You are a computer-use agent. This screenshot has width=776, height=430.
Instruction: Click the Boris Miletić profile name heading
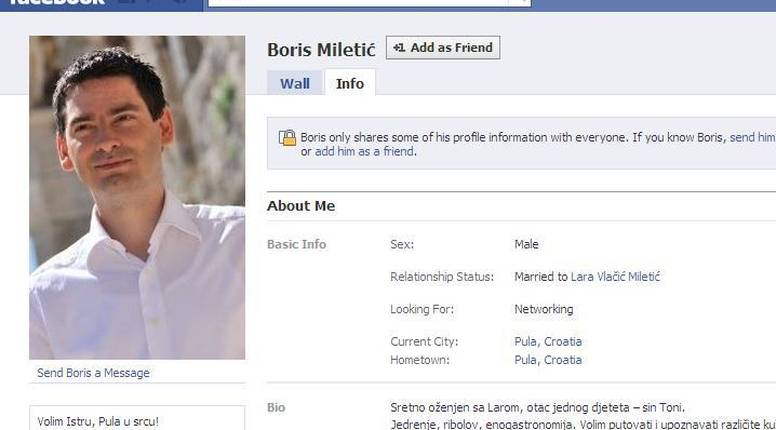pyautogui.click(x=322, y=50)
